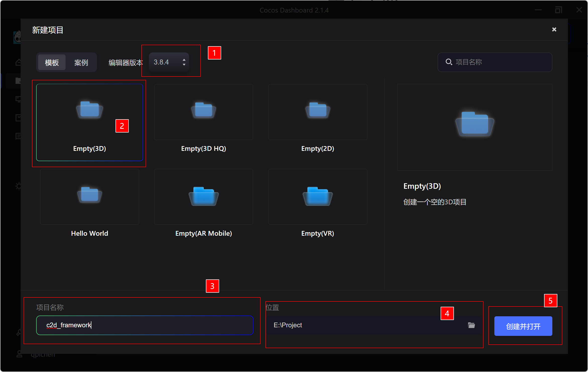Switch to the 案例 tab
Image resolution: width=588 pixels, height=372 pixels.
81,62
